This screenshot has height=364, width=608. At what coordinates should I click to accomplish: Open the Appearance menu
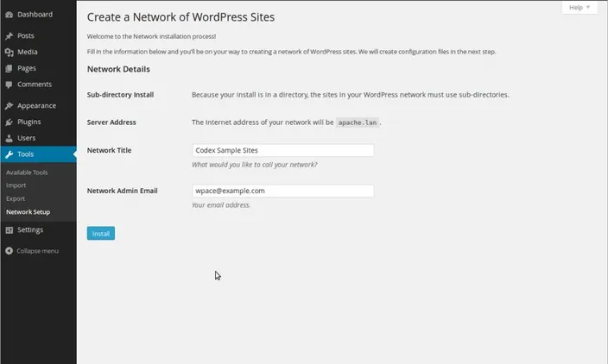(36, 106)
